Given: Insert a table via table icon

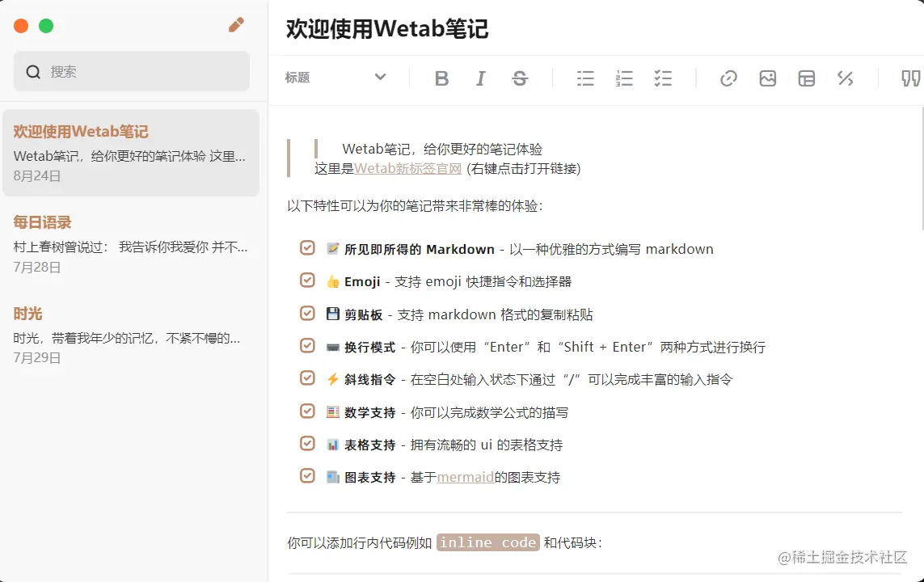Looking at the screenshot, I should pos(807,78).
